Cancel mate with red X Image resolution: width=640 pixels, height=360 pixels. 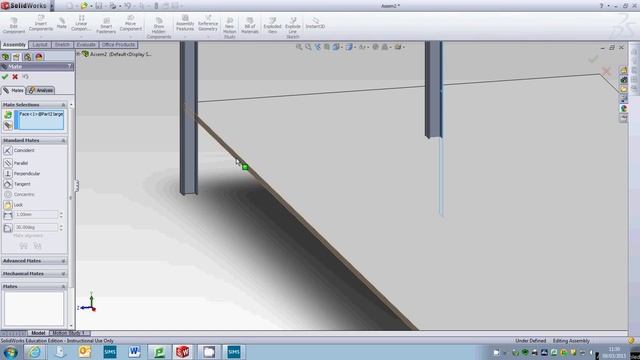[15, 77]
